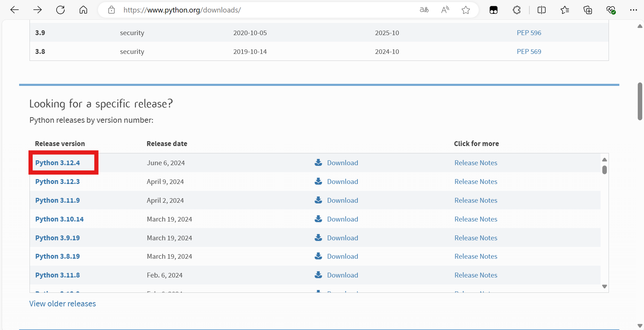The height and width of the screenshot is (330, 644).
Task: Click the page scrollbar up arrow
Action: [x=640, y=26]
